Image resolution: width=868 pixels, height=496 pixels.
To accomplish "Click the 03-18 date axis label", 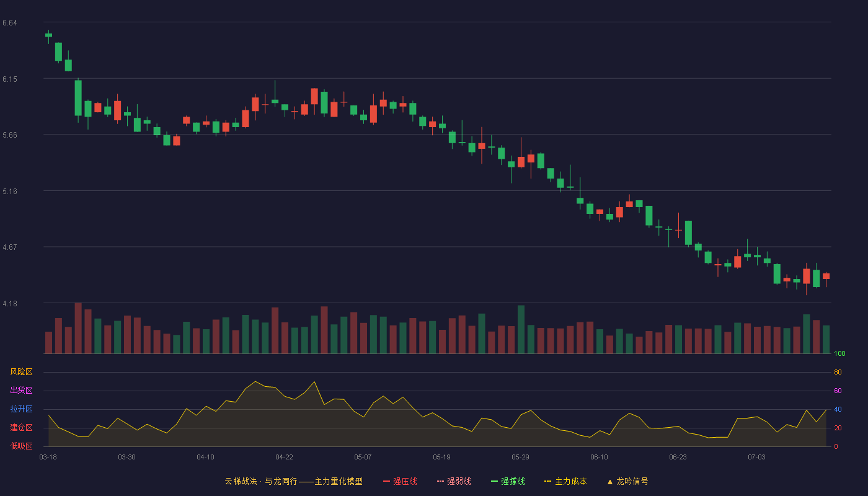I will click(48, 457).
